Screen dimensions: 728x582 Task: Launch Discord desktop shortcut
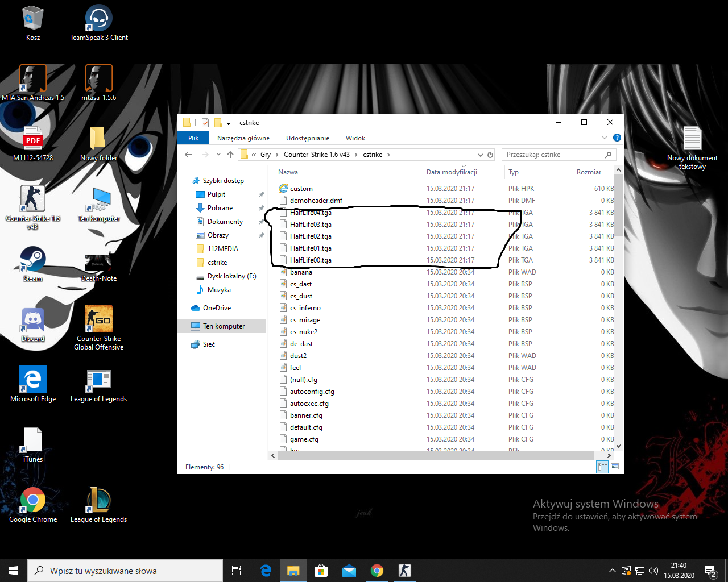[x=33, y=323]
